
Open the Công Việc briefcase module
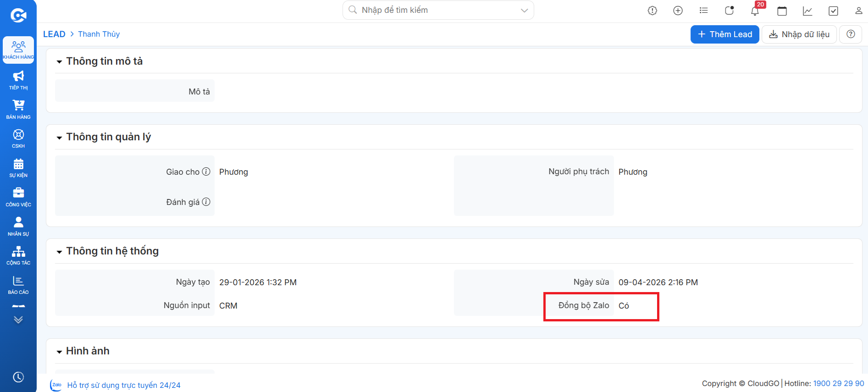(x=18, y=197)
